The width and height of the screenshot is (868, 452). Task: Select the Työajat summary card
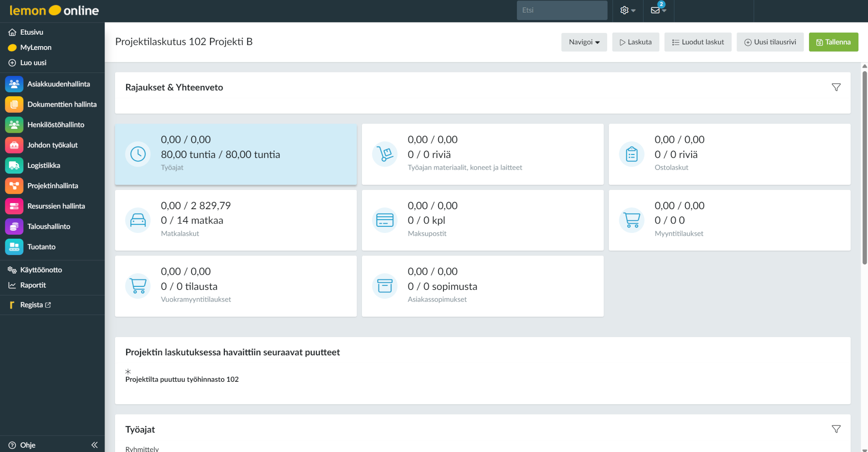[236, 154]
